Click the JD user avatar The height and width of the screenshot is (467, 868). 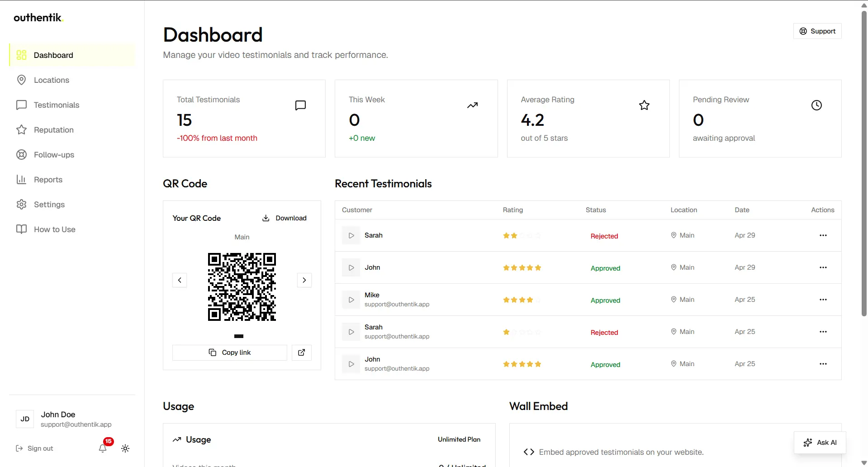coord(25,419)
